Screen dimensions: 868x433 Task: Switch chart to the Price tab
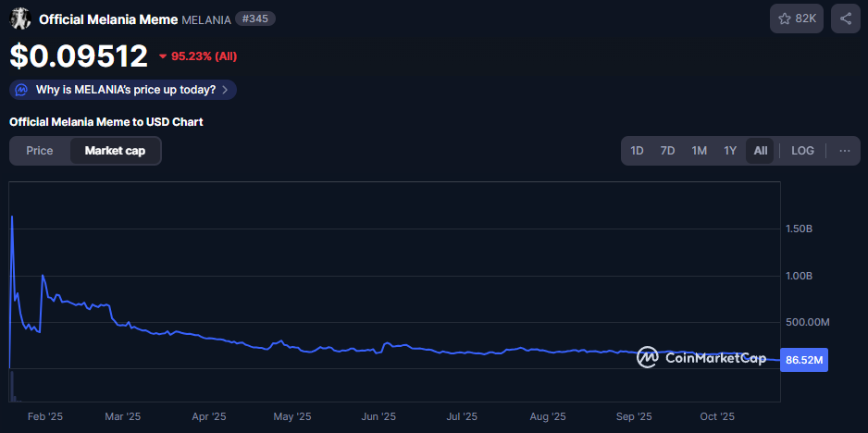[40, 151]
